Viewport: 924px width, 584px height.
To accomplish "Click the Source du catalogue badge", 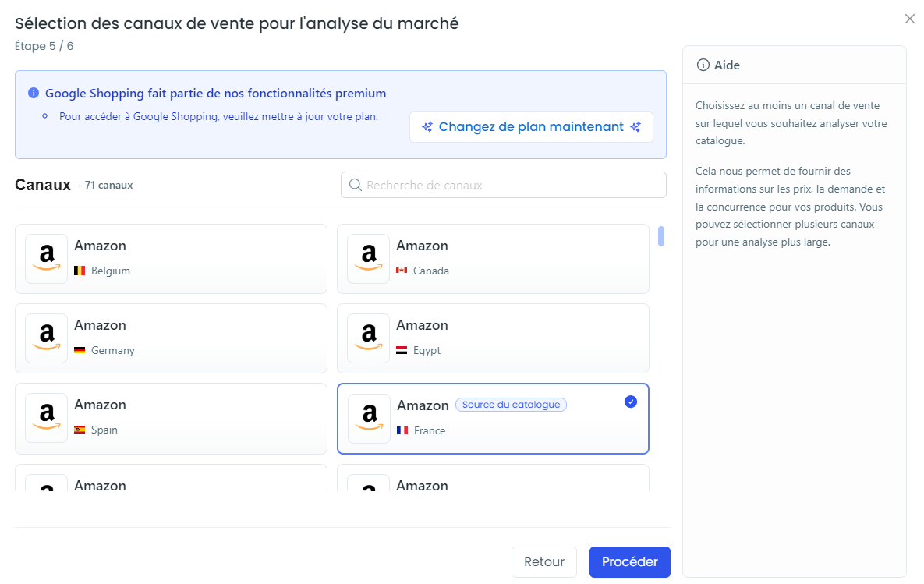I will (511, 405).
